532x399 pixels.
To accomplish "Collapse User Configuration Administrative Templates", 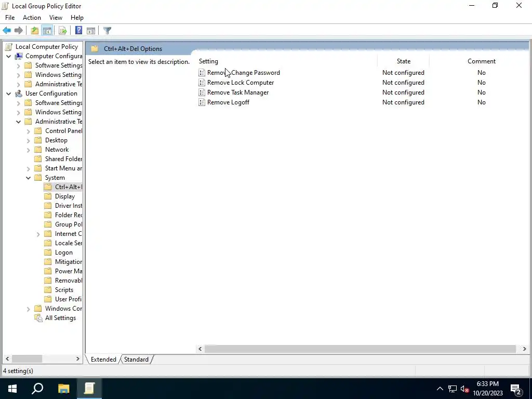I will click(x=18, y=122).
